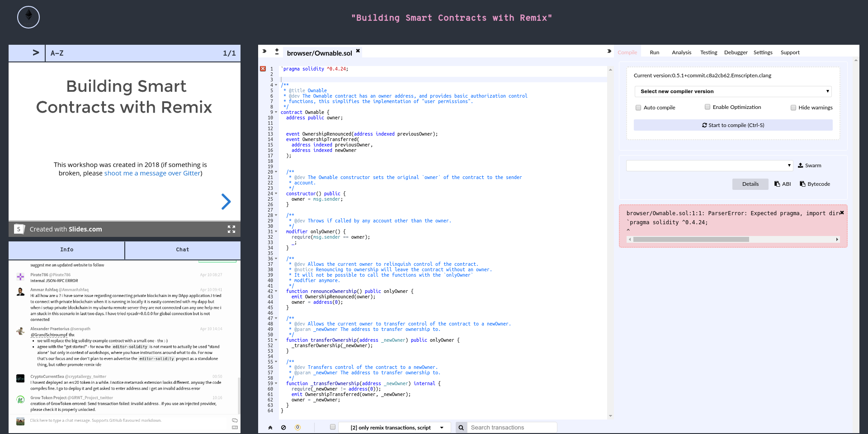Select the browser/Ownable.sol editor tab

coord(319,53)
